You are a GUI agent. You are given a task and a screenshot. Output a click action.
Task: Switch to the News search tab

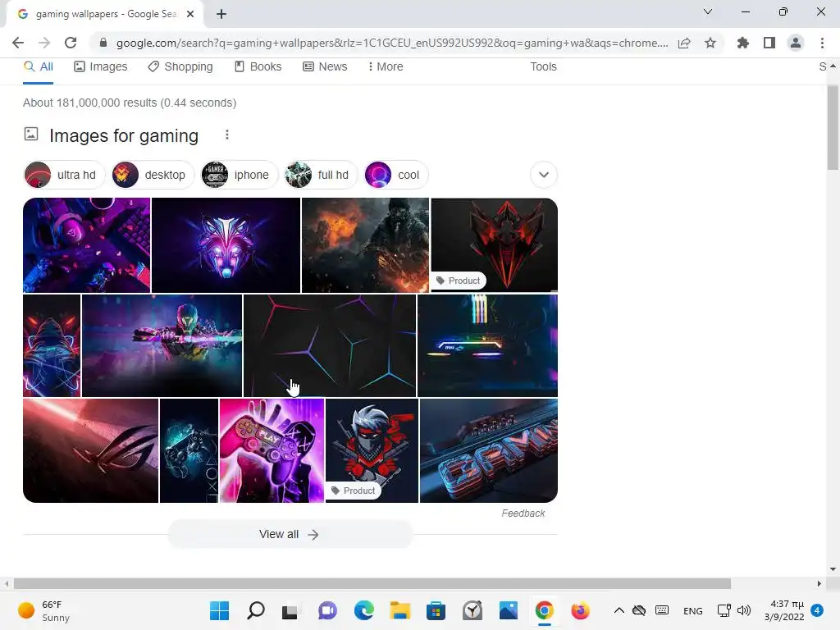[x=325, y=67]
